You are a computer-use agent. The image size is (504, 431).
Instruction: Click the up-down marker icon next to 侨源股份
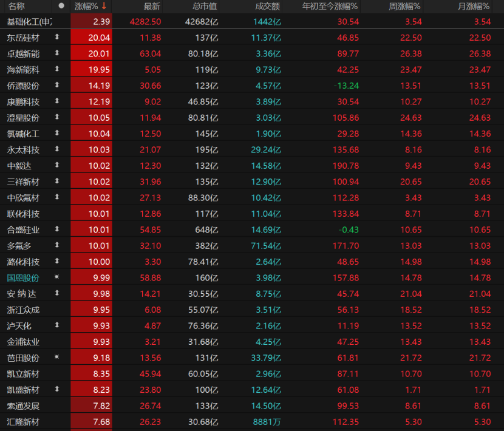pyautogui.click(x=58, y=85)
